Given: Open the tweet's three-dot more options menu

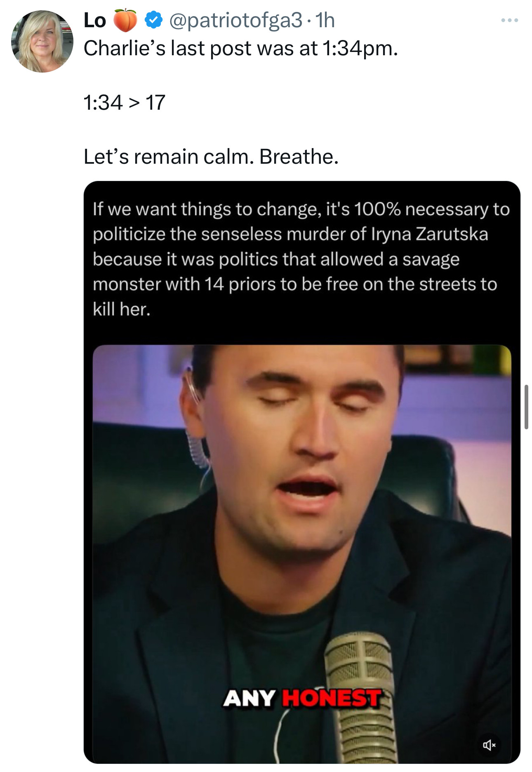Looking at the screenshot, I should (x=509, y=20).
